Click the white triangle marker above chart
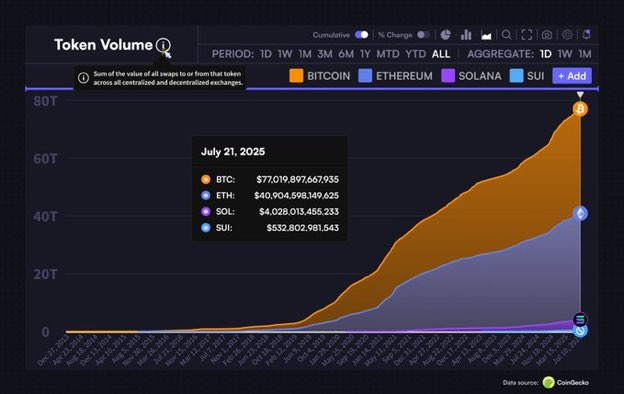This screenshot has width=624, height=394. click(x=580, y=95)
